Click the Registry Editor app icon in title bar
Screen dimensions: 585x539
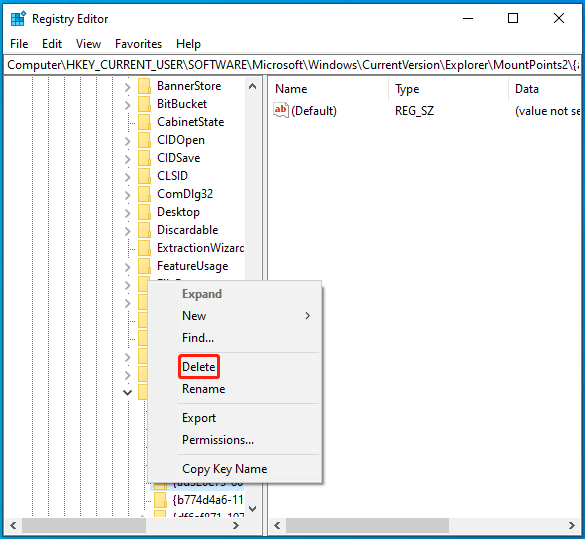pyautogui.click(x=18, y=19)
